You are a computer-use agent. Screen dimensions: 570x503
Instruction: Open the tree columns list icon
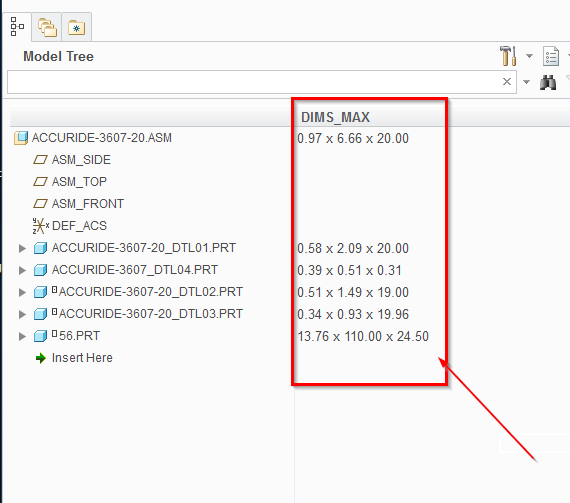551,56
